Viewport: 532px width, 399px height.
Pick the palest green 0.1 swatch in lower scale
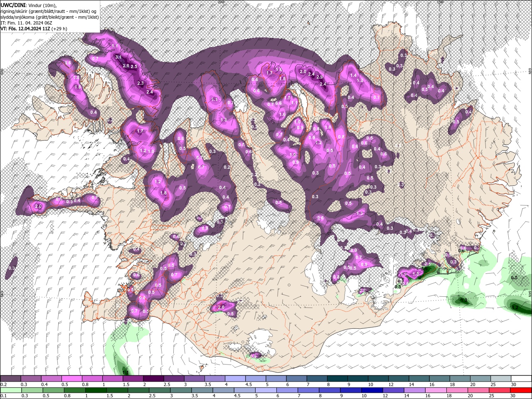tap(11, 390)
